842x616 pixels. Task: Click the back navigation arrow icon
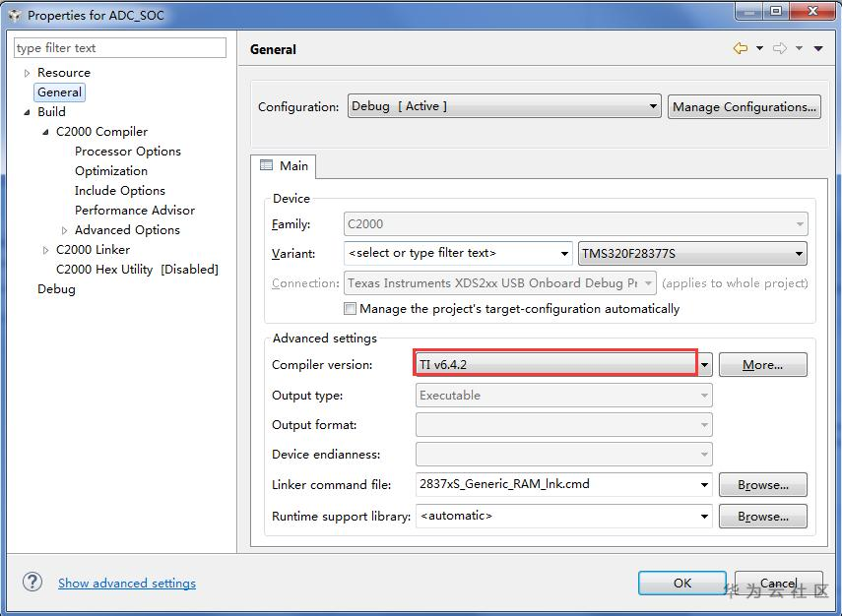741,48
